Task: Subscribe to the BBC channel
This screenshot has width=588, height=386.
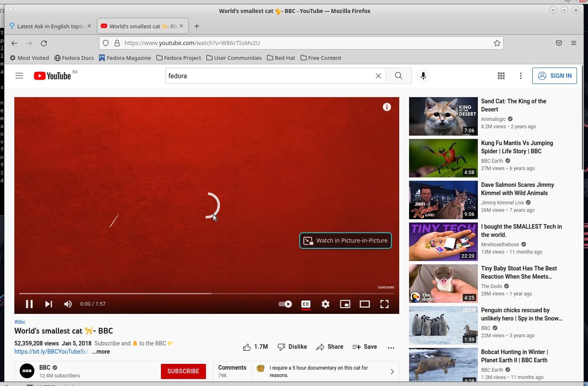Action: (x=183, y=371)
